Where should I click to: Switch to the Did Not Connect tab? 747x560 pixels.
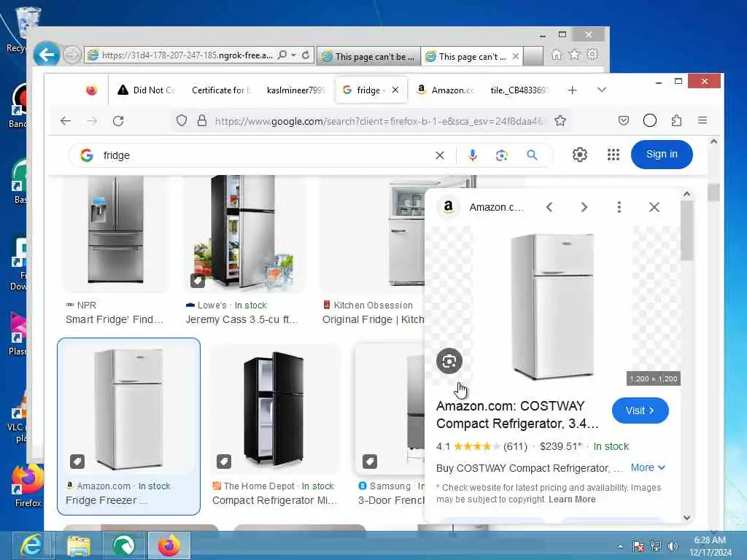click(146, 90)
